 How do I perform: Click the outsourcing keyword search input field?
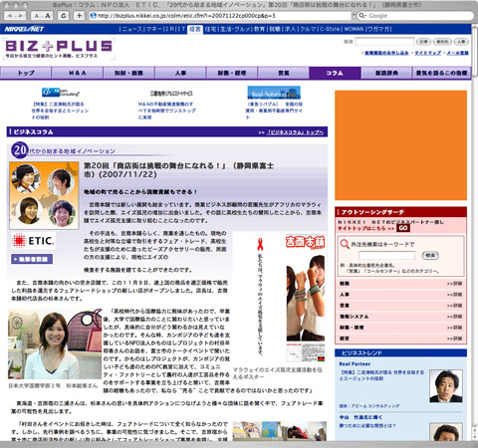click(386, 255)
